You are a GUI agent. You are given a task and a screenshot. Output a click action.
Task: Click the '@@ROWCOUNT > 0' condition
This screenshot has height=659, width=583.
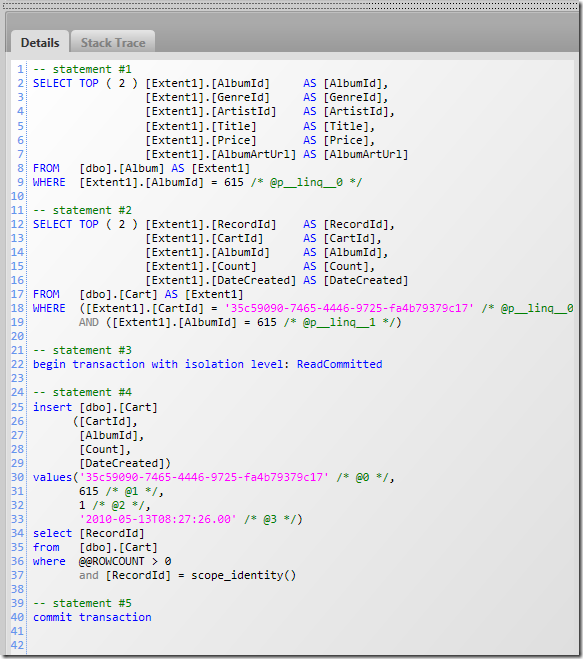tap(125, 561)
